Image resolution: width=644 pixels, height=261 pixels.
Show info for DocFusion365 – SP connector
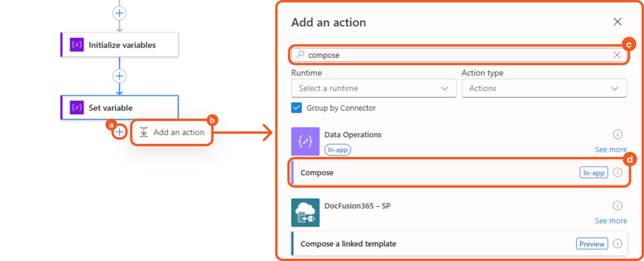pyautogui.click(x=617, y=206)
